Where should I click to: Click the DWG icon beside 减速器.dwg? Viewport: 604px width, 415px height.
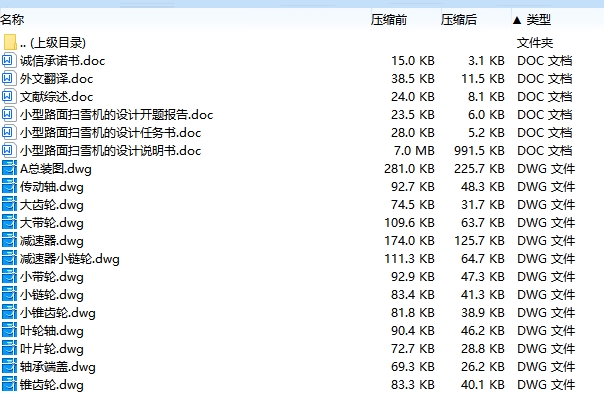[x=9, y=240]
